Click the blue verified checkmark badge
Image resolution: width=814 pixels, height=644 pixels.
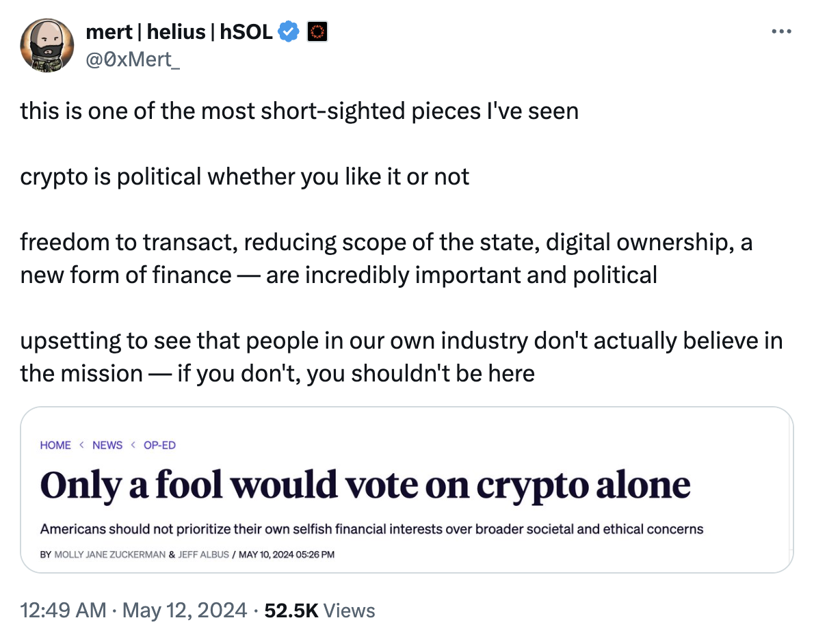click(289, 31)
